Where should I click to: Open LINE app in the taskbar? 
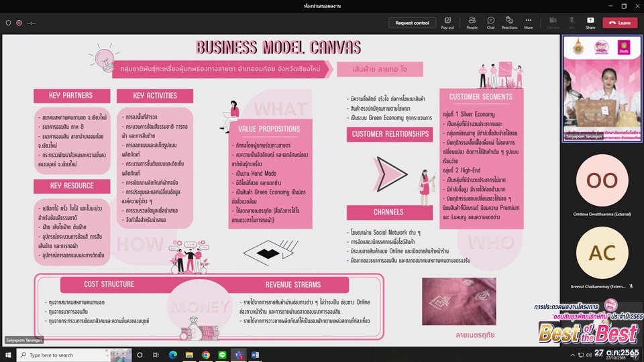(222, 355)
